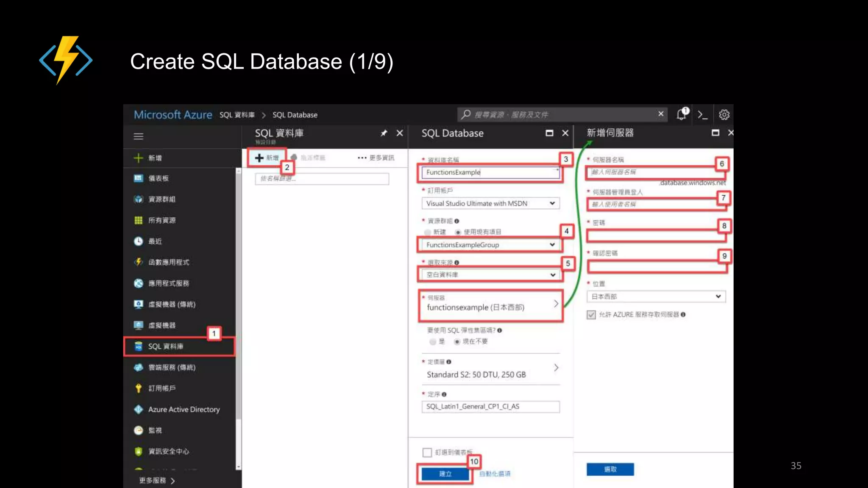Select the 使用現有項目 radio button

pos(458,232)
